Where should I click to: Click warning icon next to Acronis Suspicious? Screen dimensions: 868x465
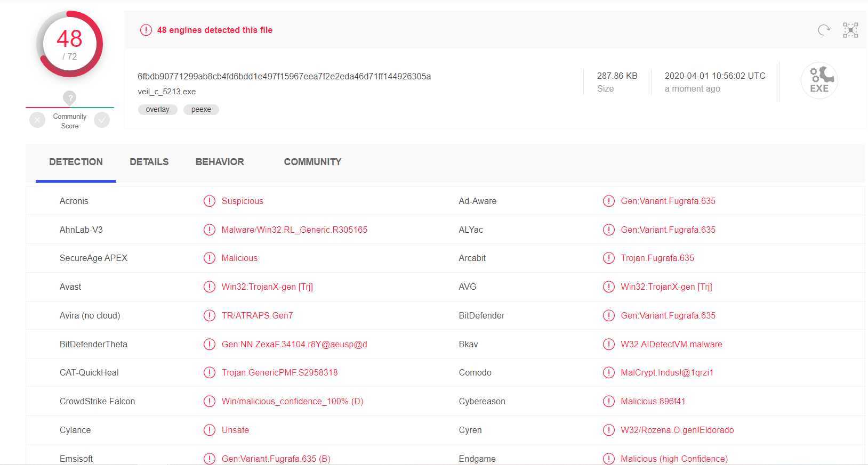click(x=210, y=201)
